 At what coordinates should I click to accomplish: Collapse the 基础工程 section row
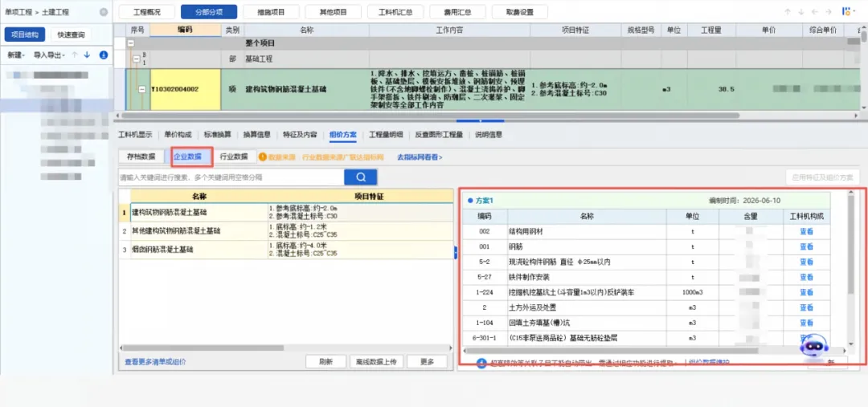(x=136, y=59)
